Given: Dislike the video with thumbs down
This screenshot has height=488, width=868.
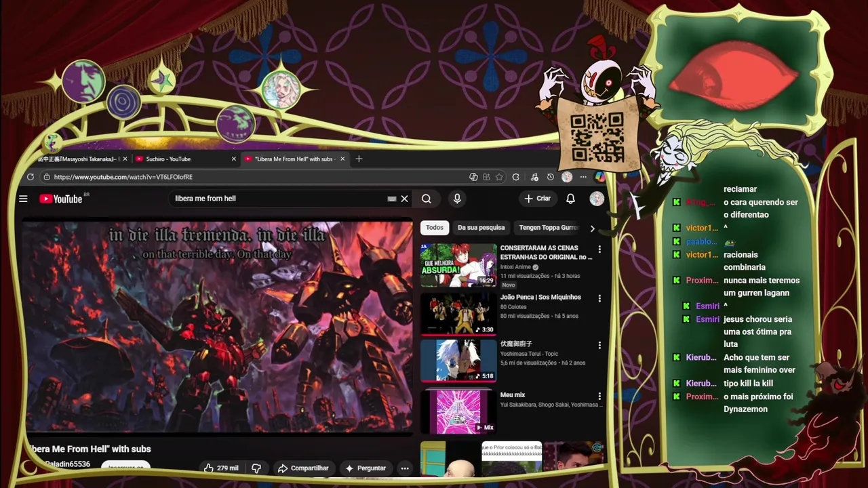Looking at the screenshot, I should 256,468.
